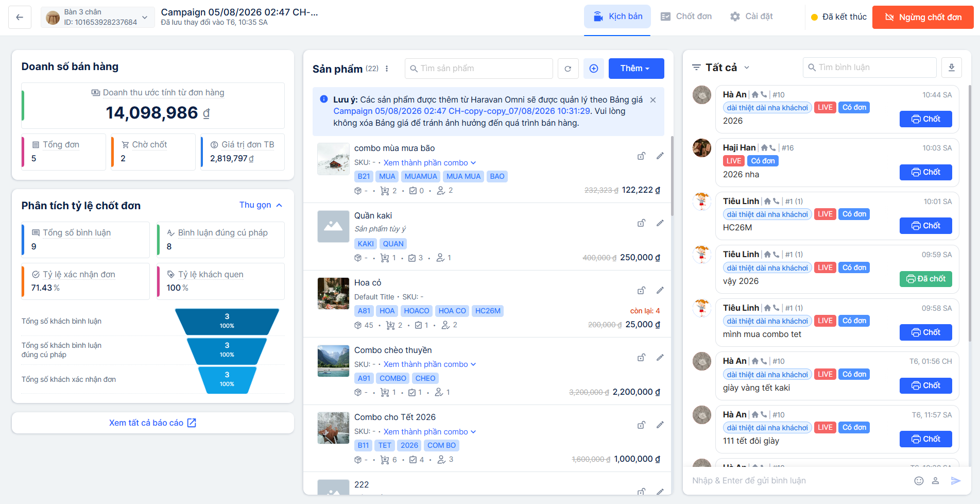Click the product list scrollbar
980x504 pixels.
click(x=672, y=175)
